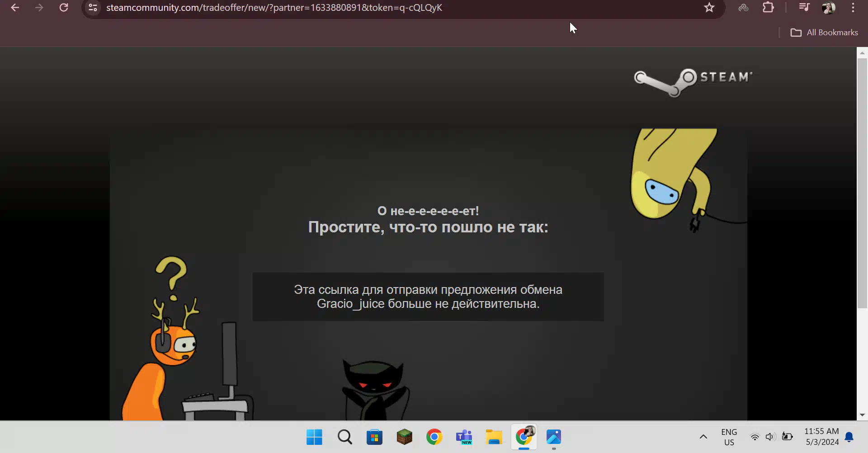Show hidden system tray icons

pos(703,437)
